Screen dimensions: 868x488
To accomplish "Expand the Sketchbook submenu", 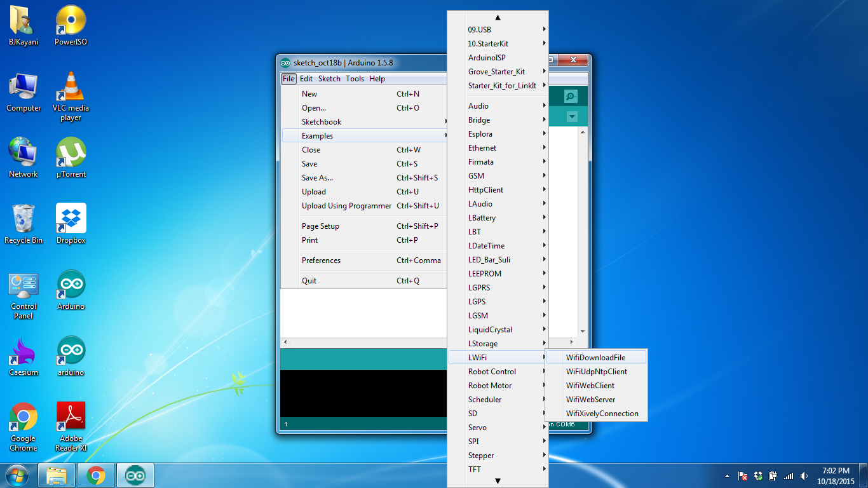I will coord(365,122).
